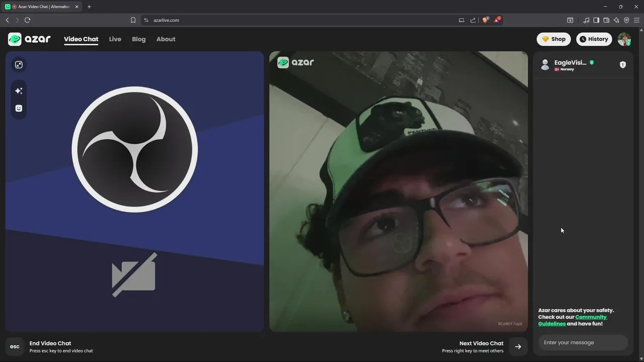
Task: Select the Azar: Video Chat browser tab
Action: pyautogui.click(x=42, y=7)
